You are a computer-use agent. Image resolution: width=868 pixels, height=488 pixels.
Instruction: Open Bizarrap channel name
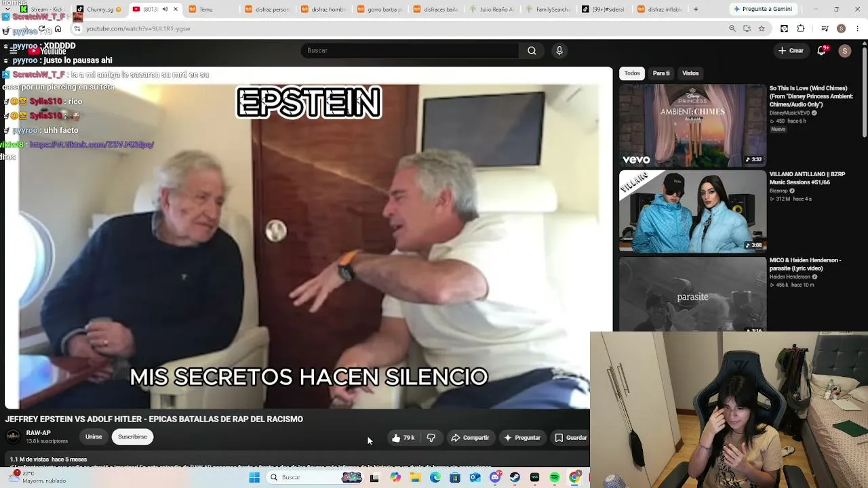[x=779, y=191]
